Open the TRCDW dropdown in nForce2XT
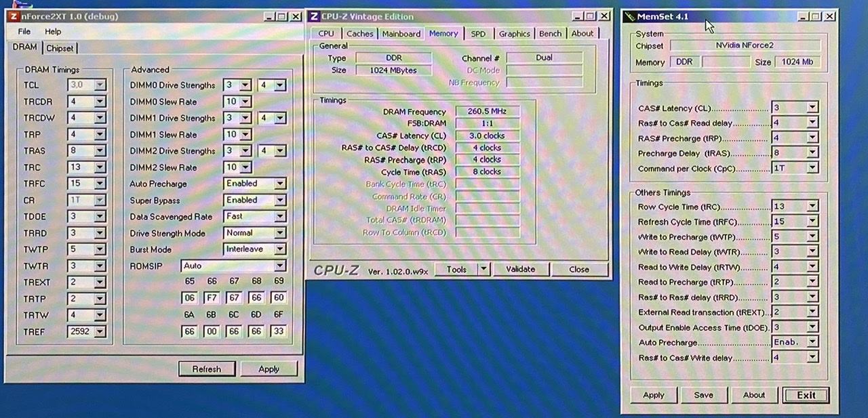 tap(100, 118)
